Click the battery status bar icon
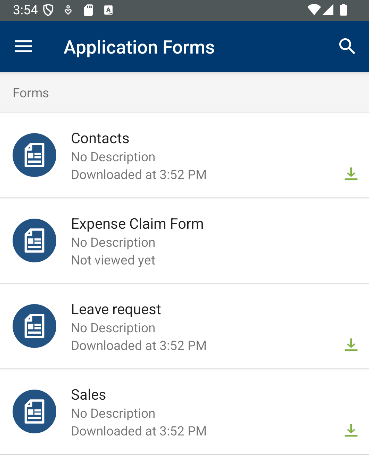The image size is (369, 455). point(343,10)
